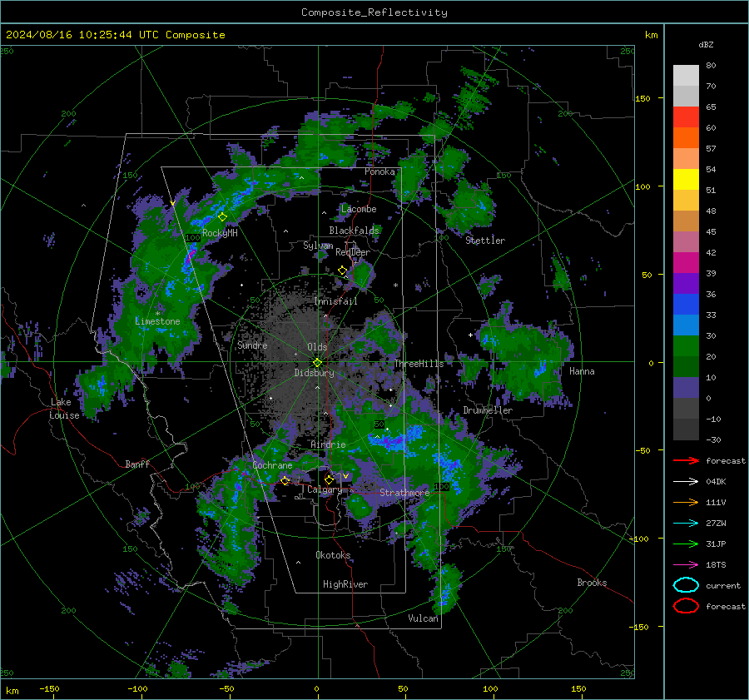Click the Okotoks town label
This screenshot has height=700, width=749.
click(333, 555)
